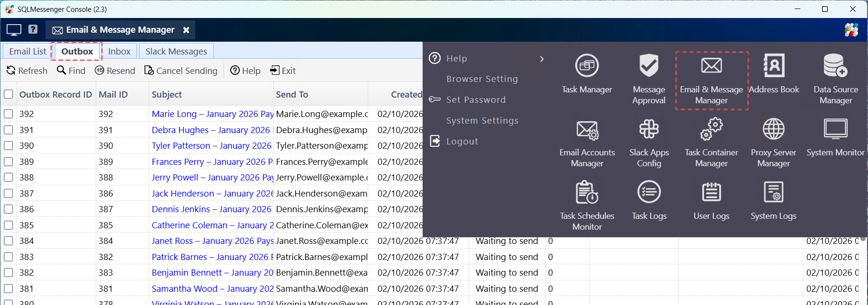
Task: Open the Address Book icon
Action: tap(774, 66)
